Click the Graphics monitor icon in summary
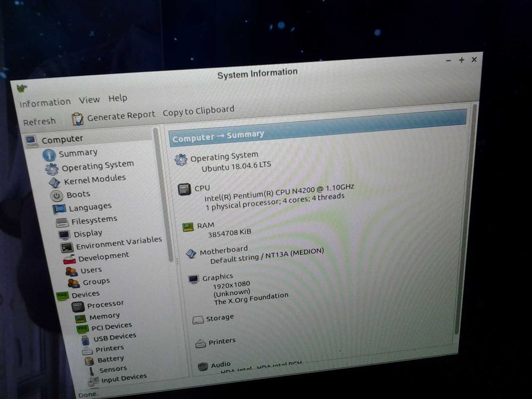Screen dimensions: 532x399 point(194,279)
